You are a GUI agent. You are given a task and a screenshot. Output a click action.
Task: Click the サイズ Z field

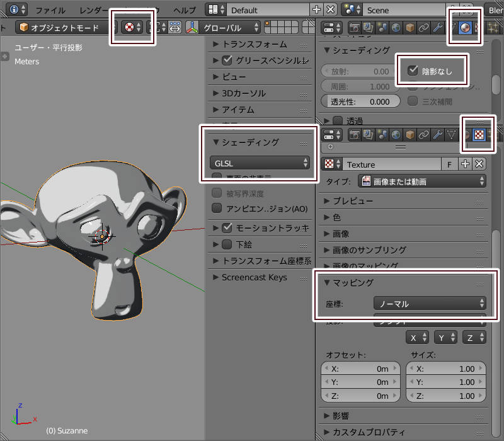click(446, 396)
